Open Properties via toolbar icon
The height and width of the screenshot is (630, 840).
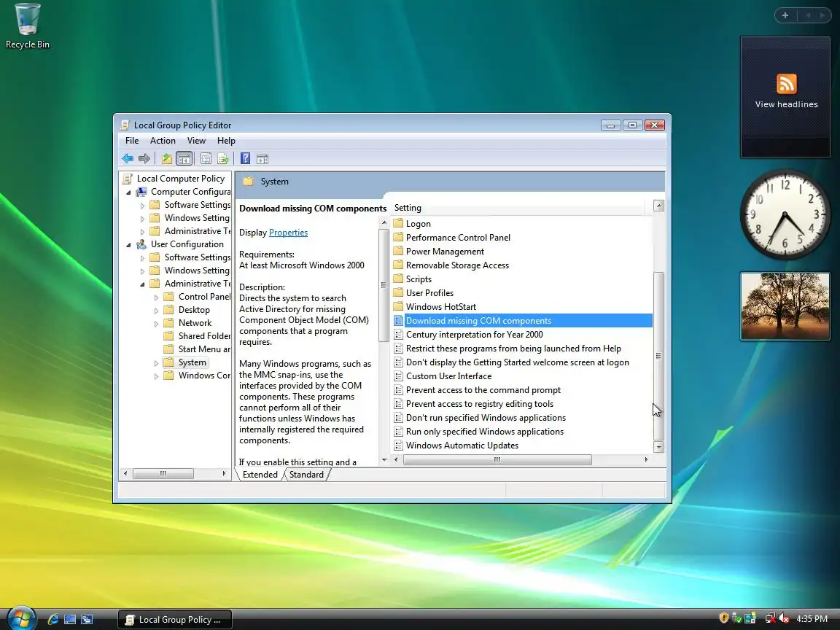click(206, 158)
